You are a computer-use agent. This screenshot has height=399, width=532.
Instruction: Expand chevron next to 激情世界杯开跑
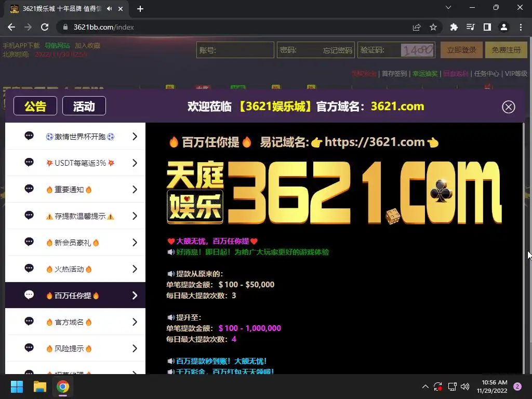135,137
